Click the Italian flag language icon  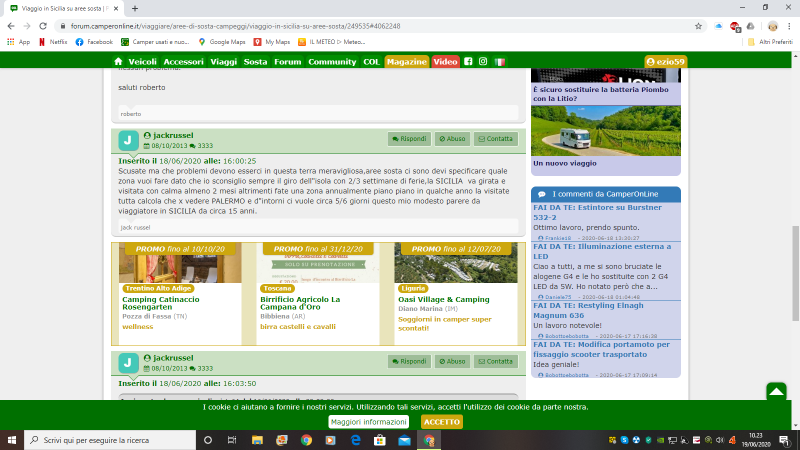click(x=501, y=62)
